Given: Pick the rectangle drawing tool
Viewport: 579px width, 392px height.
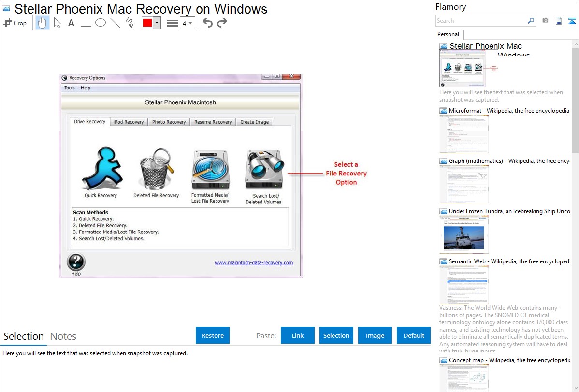Looking at the screenshot, I should [86, 23].
